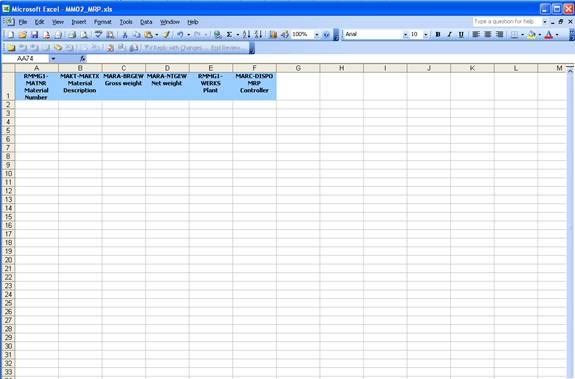Toggle Bold formatting
The height and width of the screenshot is (379, 575).
point(437,34)
